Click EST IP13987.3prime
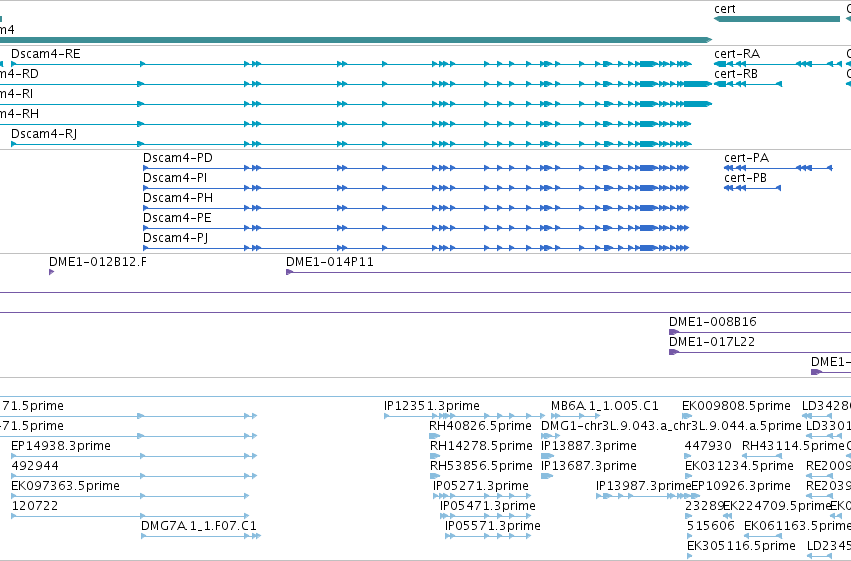851x561 pixels. pos(643,486)
